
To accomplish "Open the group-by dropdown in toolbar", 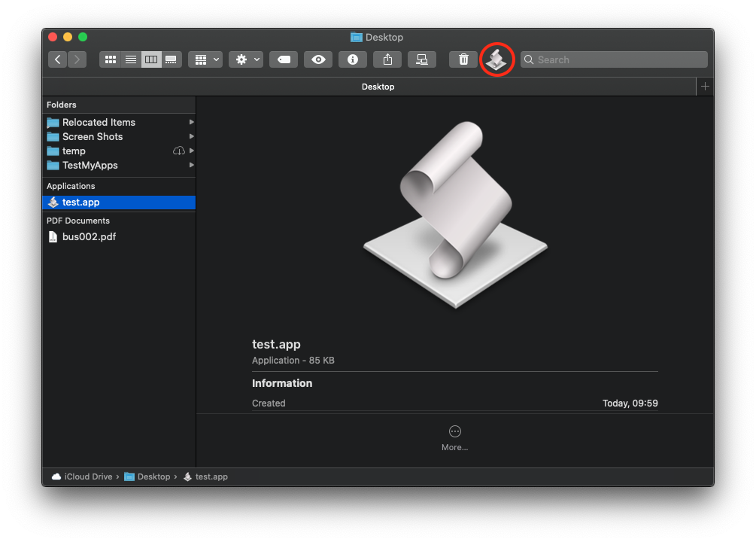I will coord(205,59).
